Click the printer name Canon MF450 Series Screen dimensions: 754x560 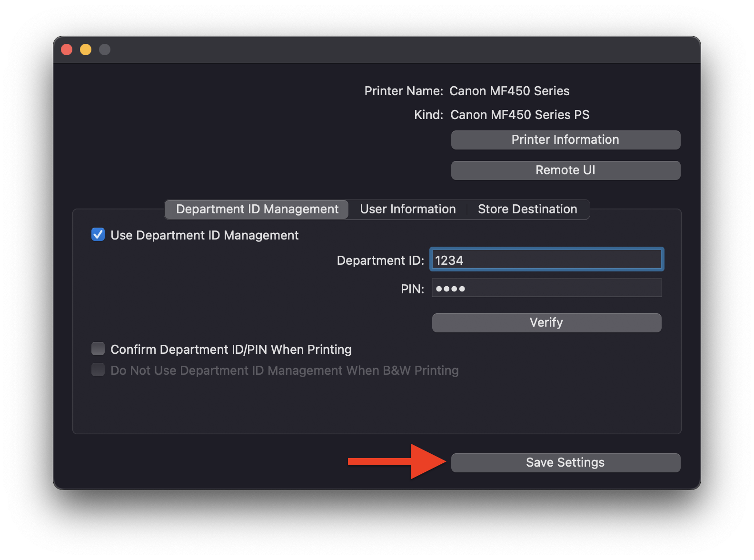[x=509, y=91]
